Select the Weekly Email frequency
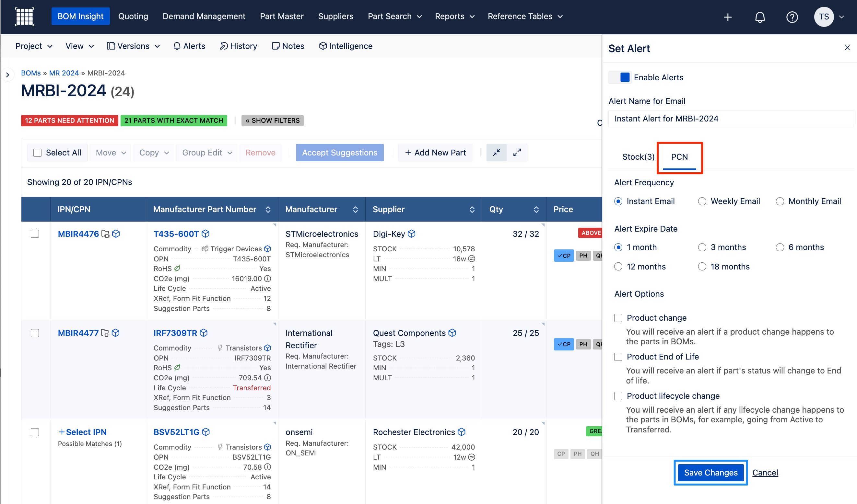Viewport: 857px width, 504px height. [x=702, y=201]
